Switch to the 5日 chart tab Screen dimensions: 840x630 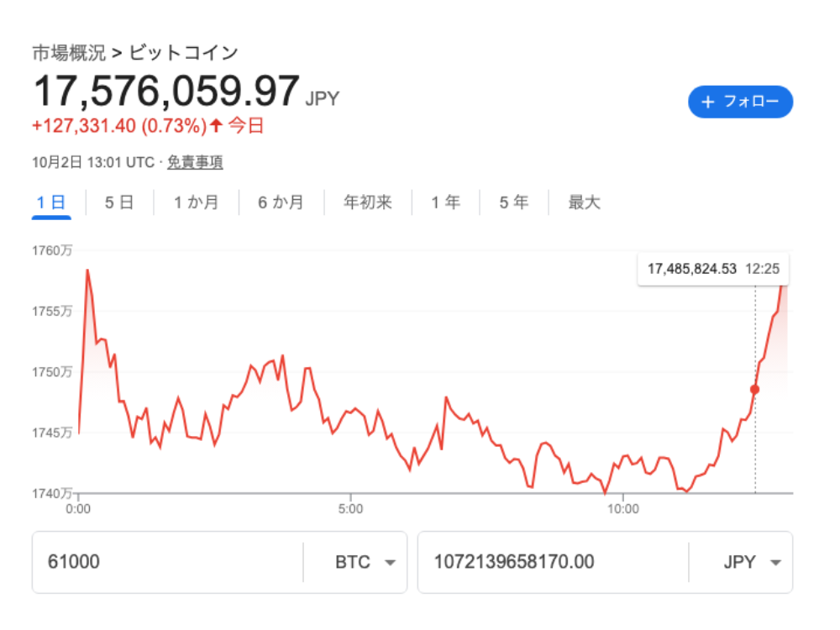pos(119,202)
